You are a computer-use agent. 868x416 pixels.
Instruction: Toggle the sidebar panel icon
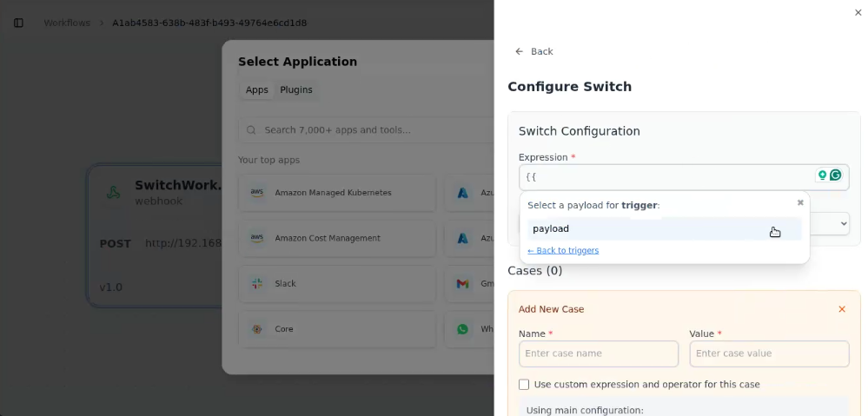tap(18, 23)
